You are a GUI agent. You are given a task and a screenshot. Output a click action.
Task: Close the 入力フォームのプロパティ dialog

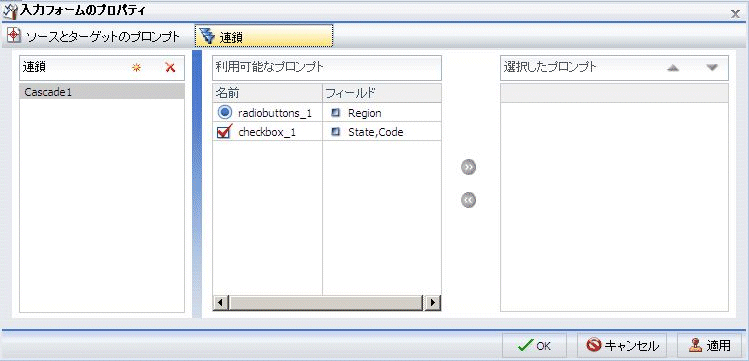point(735,14)
